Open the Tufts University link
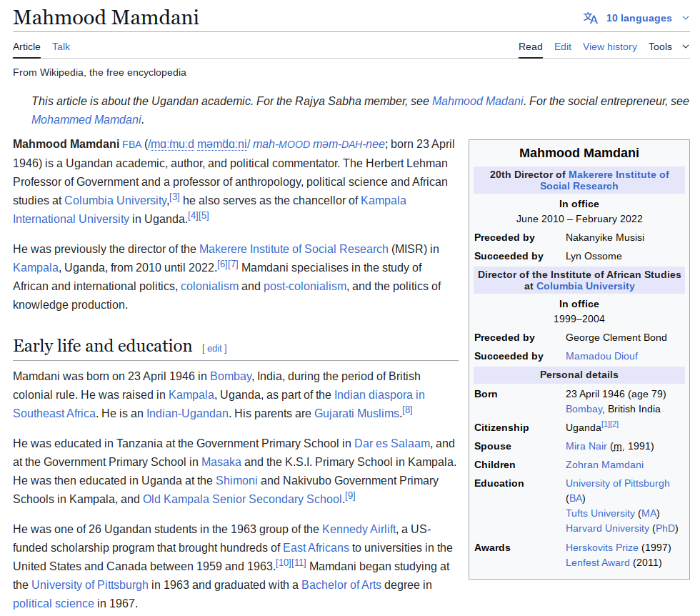Image resolution: width=700 pixels, height=616 pixels. [x=600, y=514]
